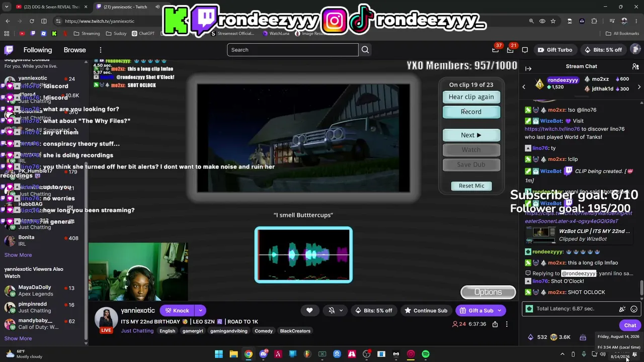Click the heart follow icon under stream
The width and height of the screenshot is (644, 362).
[309, 311]
